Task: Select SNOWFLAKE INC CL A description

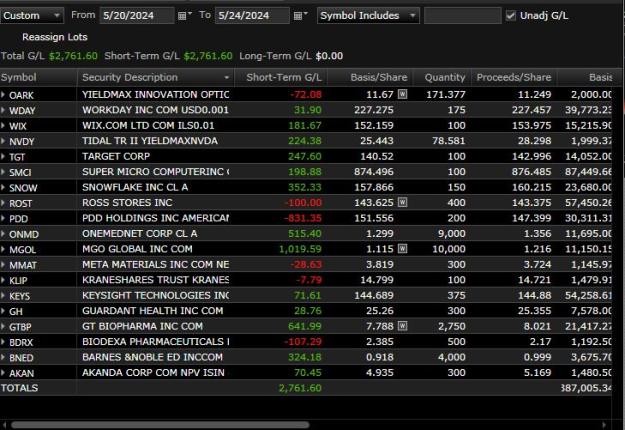Action: [x=135, y=187]
